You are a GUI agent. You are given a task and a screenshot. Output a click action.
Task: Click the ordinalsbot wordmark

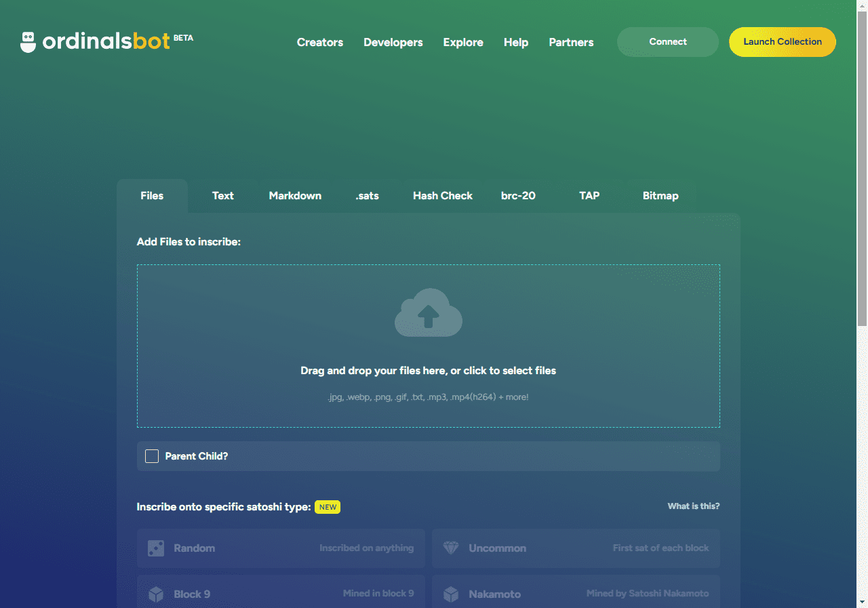click(106, 42)
